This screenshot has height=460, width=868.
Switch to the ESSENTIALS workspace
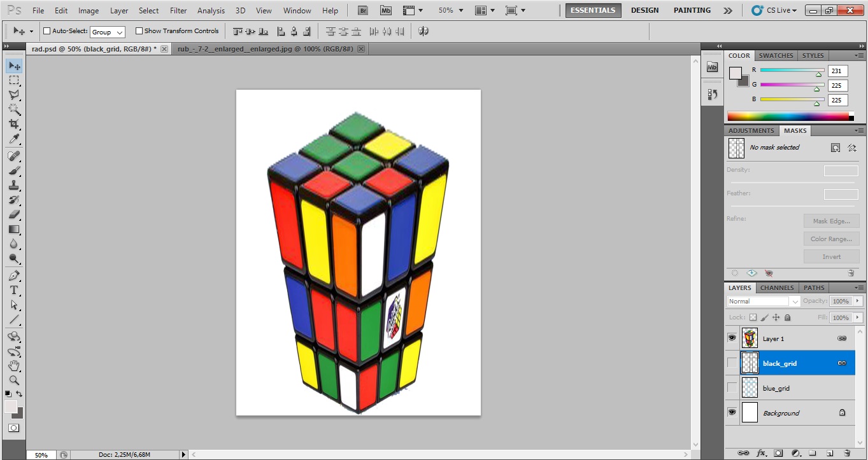(x=593, y=10)
